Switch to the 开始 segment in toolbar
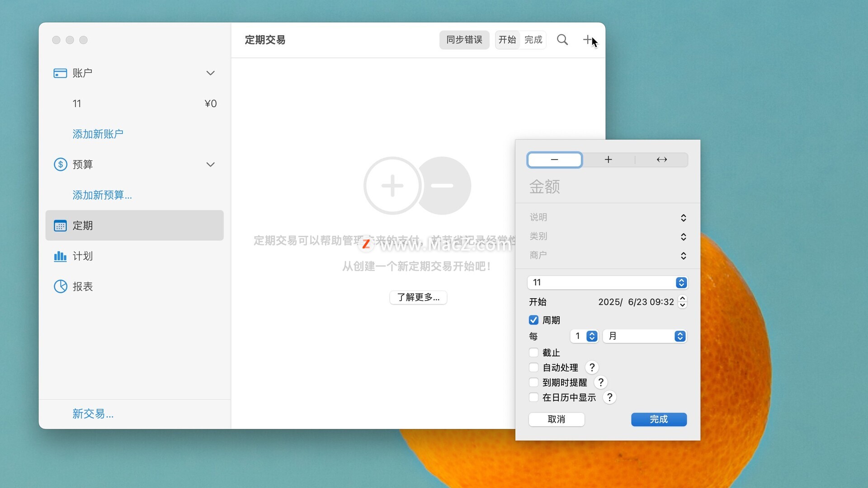This screenshot has height=488, width=868. pyautogui.click(x=507, y=40)
